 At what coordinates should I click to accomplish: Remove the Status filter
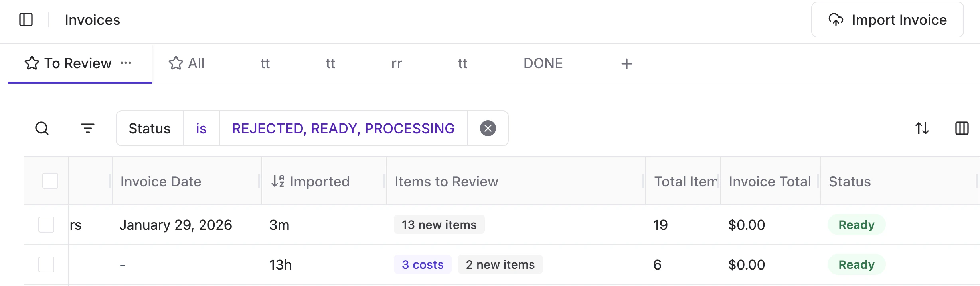488,128
